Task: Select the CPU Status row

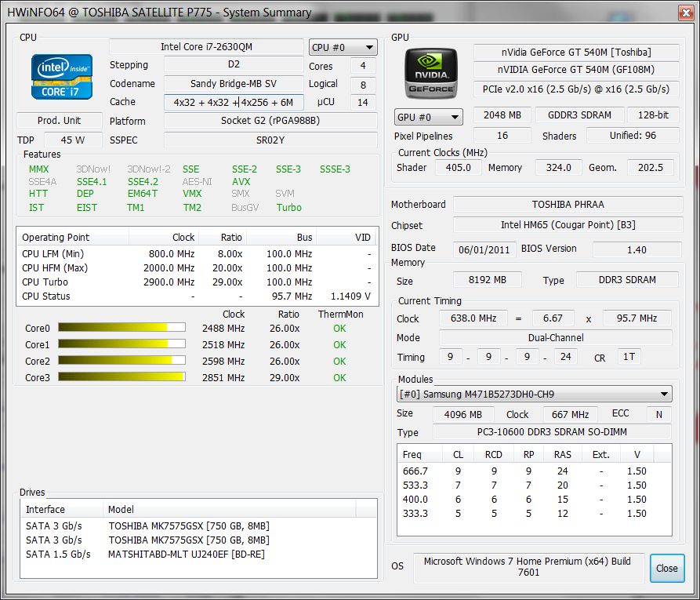Action: click(x=198, y=296)
